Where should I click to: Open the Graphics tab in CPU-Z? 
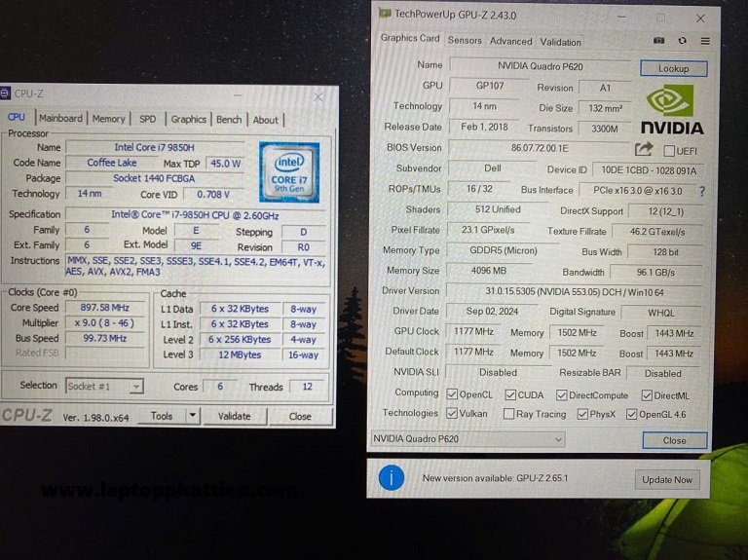point(188,119)
